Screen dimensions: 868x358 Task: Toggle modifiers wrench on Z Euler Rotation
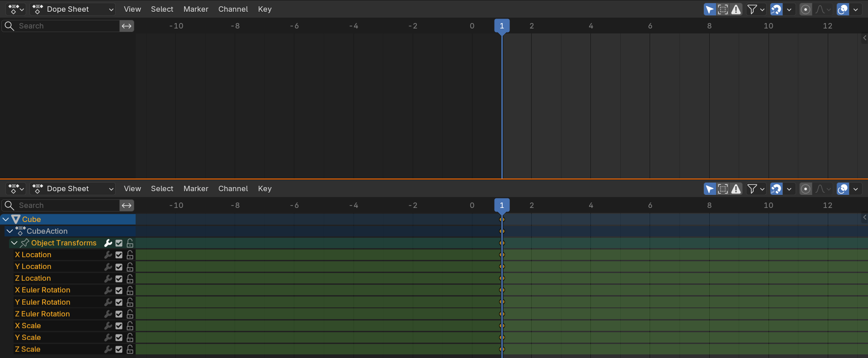[x=108, y=314]
